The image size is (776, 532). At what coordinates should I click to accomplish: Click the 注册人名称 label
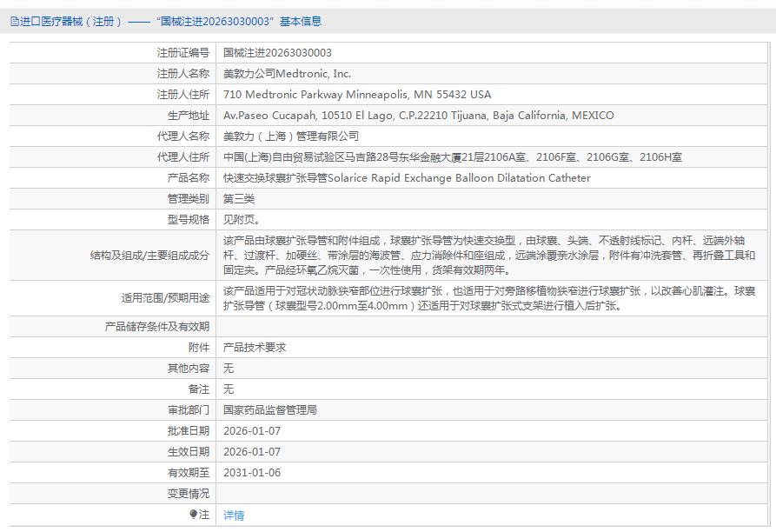click(x=183, y=74)
